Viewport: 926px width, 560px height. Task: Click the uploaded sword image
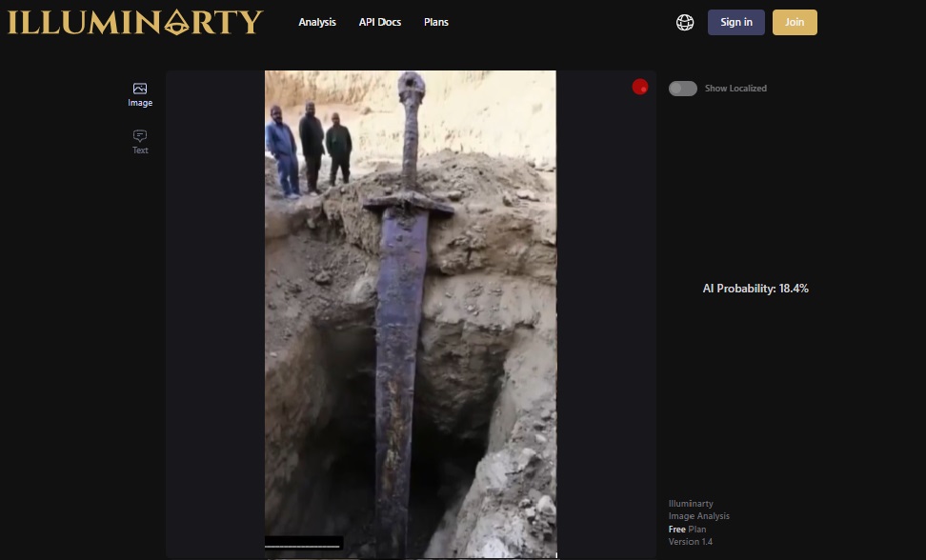tap(410, 314)
